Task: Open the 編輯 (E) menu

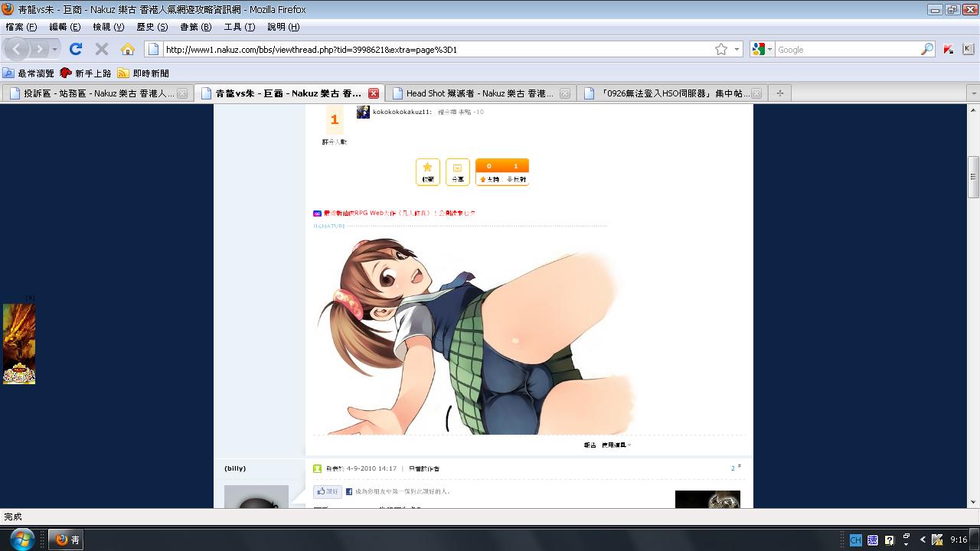Action: [x=64, y=27]
